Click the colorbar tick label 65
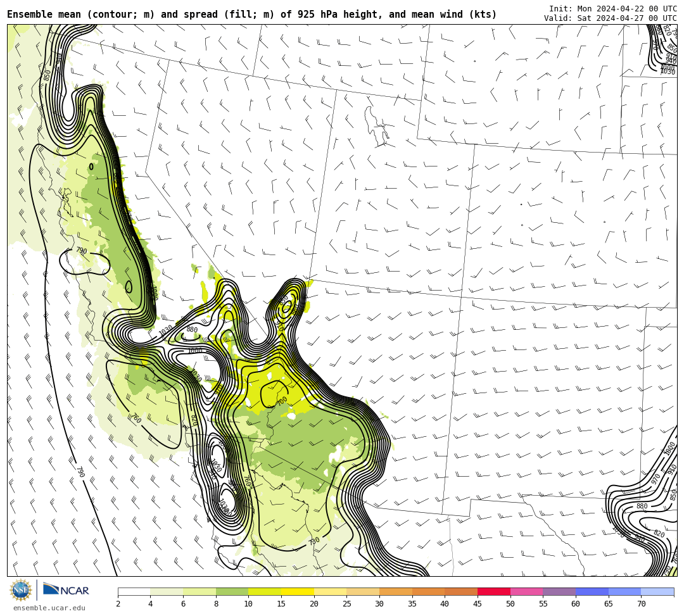This screenshot has width=684, height=616. pos(609,604)
